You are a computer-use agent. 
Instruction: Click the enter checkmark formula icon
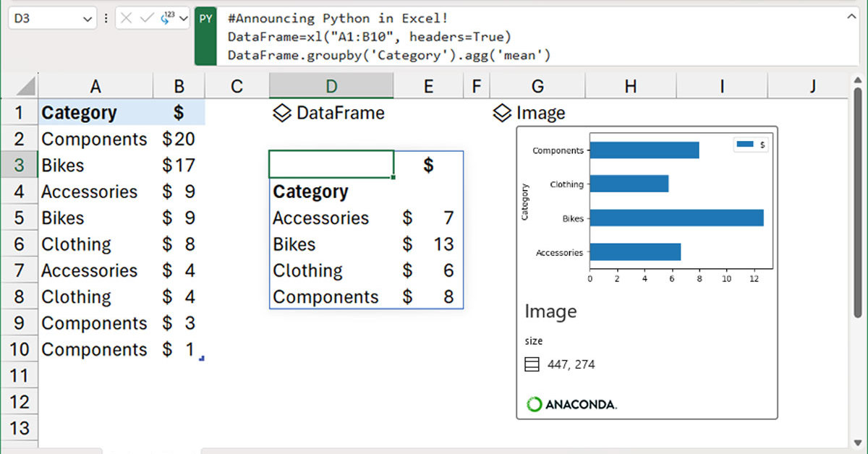pos(146,18)
